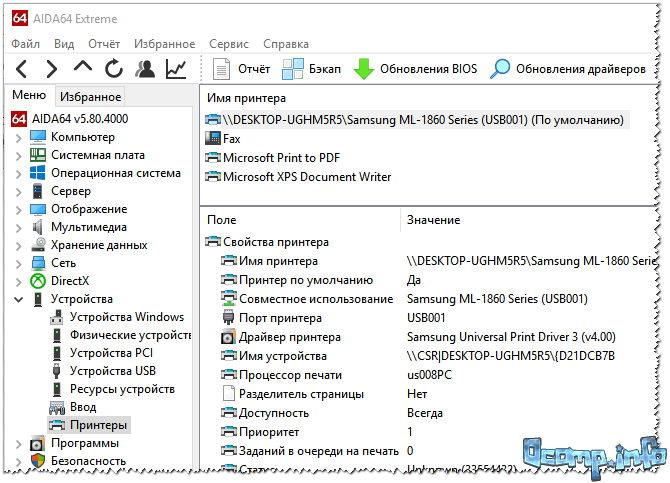Click the Компьютер monitor icon
Viewport: 670px width, 483px height.
[x=38, y=137]
